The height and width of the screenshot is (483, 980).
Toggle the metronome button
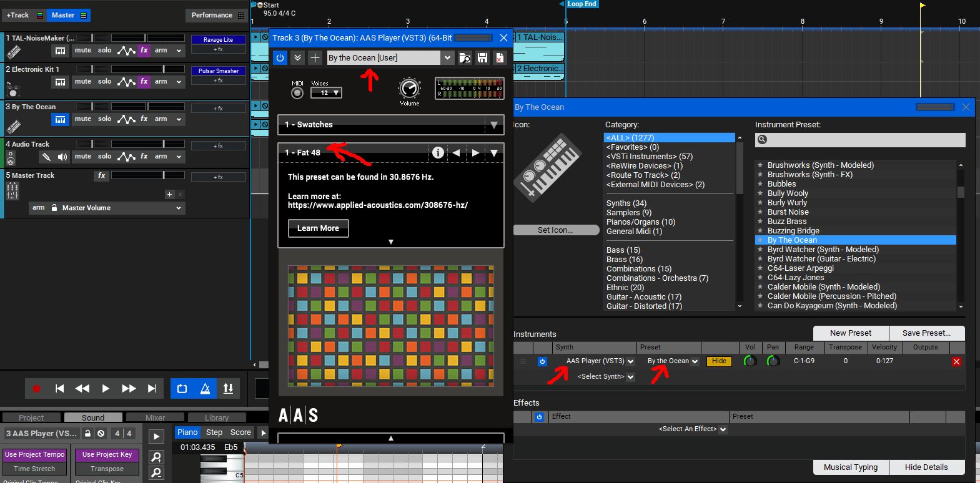pyautogui.click(x=205, y=388)
